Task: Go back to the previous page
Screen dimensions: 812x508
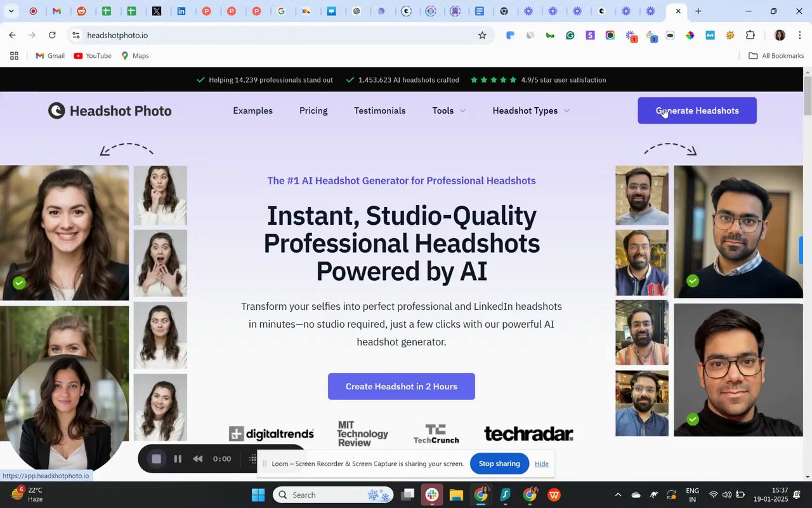Action: 12,35
